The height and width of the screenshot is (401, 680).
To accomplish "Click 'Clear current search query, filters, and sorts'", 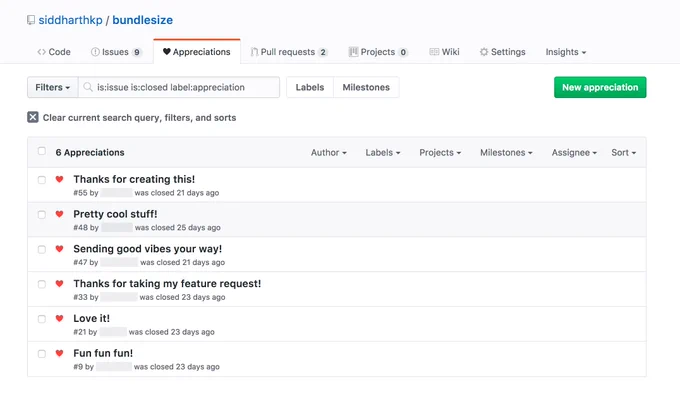I will point(139,117).
